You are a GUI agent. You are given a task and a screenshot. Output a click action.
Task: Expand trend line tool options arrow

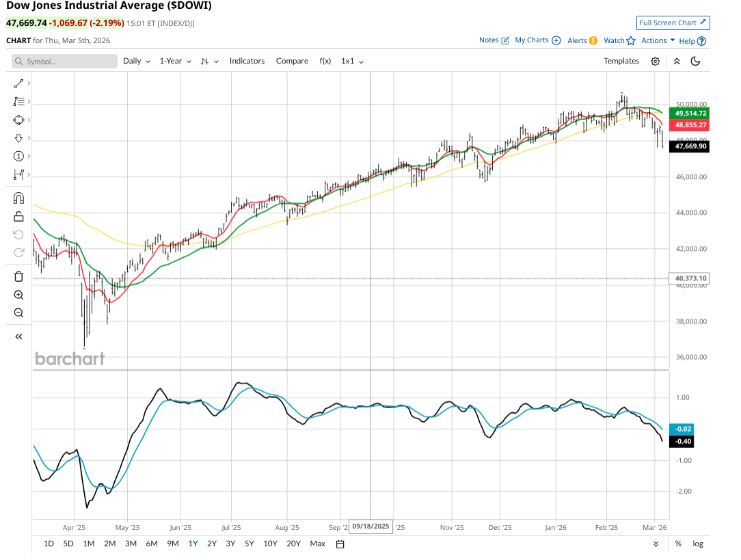coord(29,83)
